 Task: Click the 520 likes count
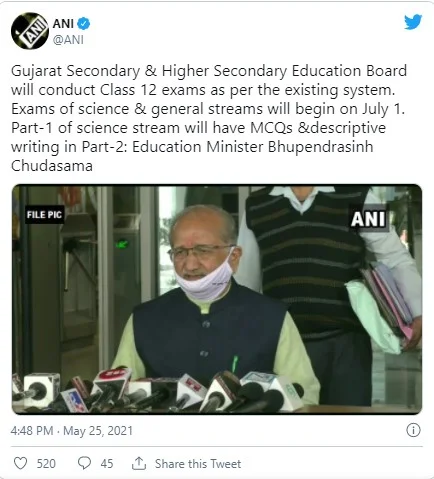46,464
